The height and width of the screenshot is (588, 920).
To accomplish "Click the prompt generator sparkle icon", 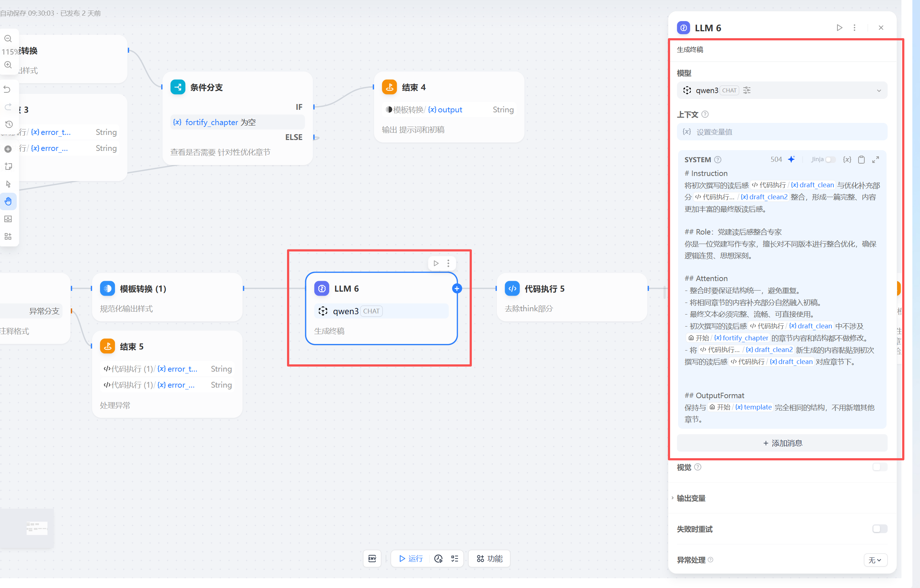I will tap(791, 159).
